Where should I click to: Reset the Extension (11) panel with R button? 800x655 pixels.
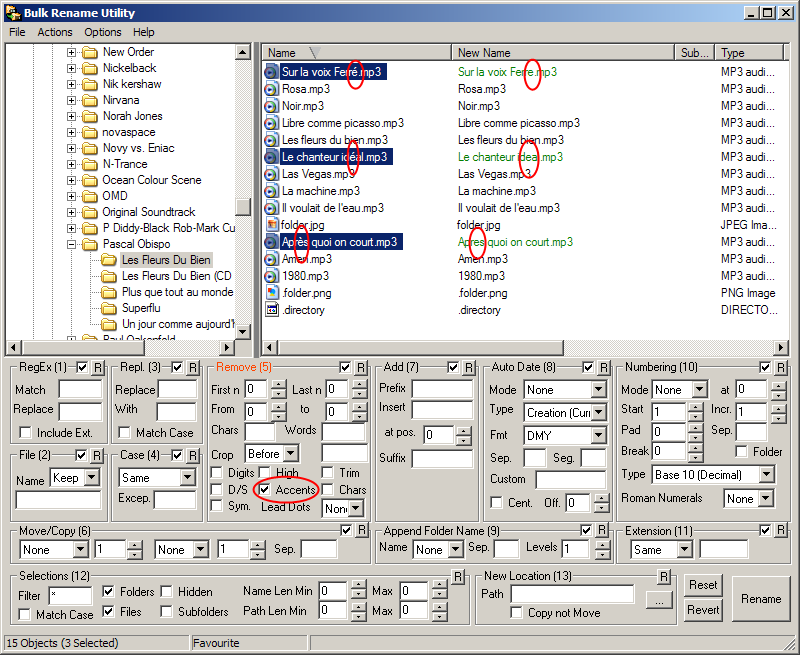(x=781, y=531)
